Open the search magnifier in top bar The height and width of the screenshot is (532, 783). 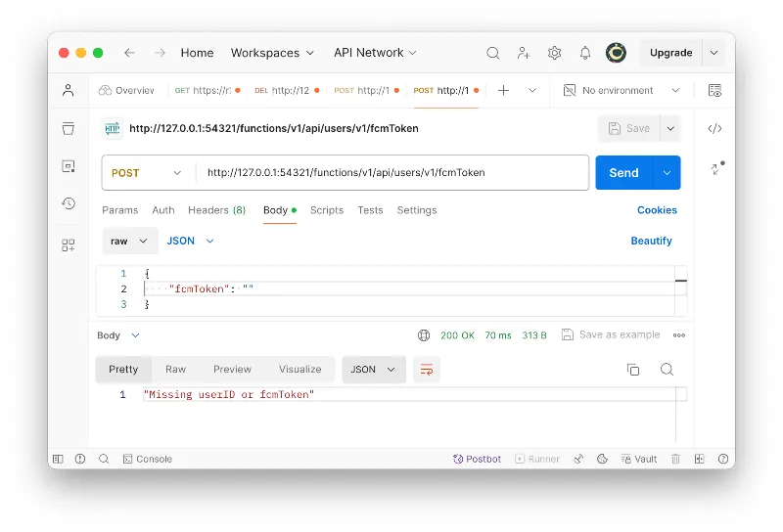[493, 53]
